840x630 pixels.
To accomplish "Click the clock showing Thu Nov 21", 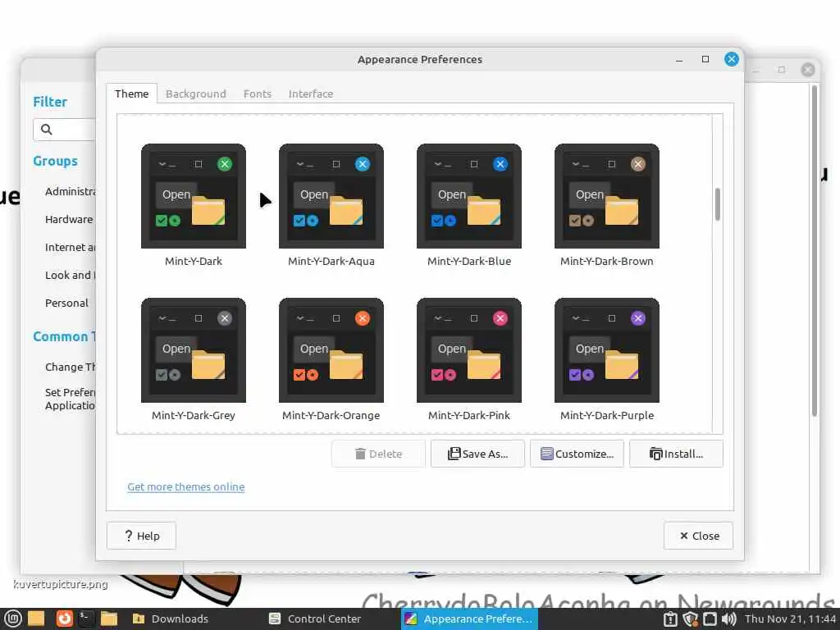I will coord(790,619).
